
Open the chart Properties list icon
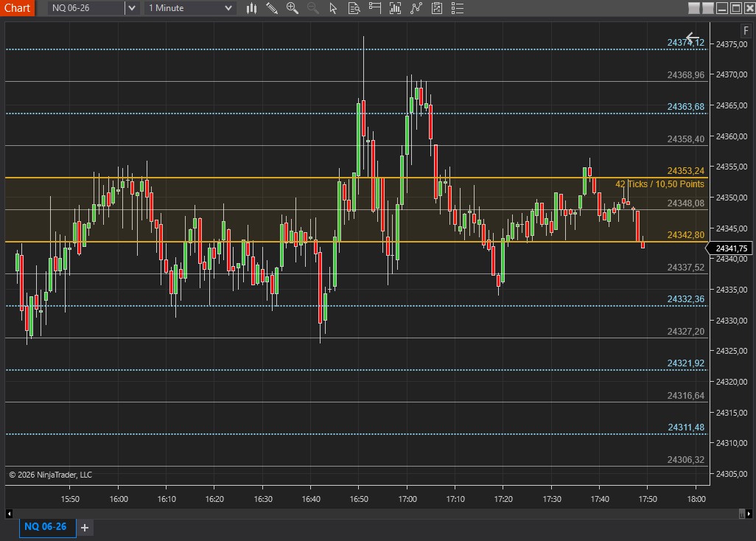(x=458, y=8)
